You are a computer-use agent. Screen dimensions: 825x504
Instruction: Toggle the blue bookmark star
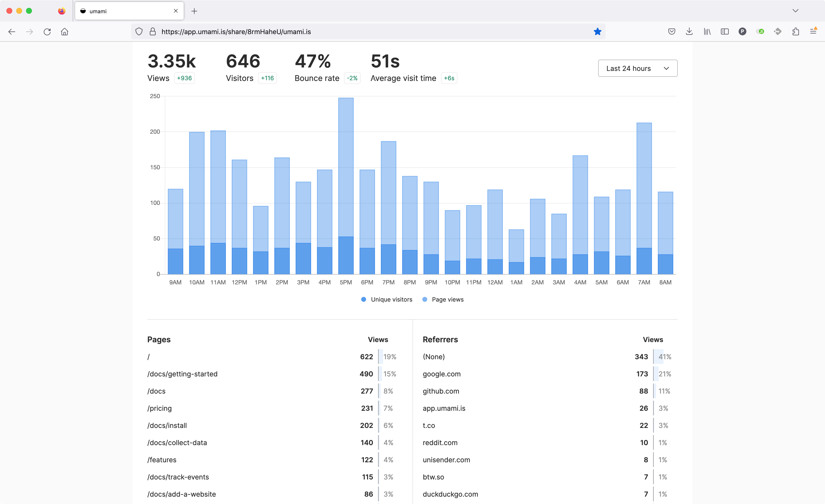[597, 31]
